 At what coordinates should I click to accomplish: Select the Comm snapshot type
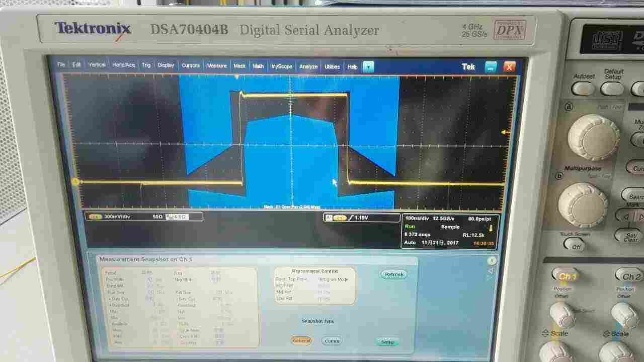[332, 341]
